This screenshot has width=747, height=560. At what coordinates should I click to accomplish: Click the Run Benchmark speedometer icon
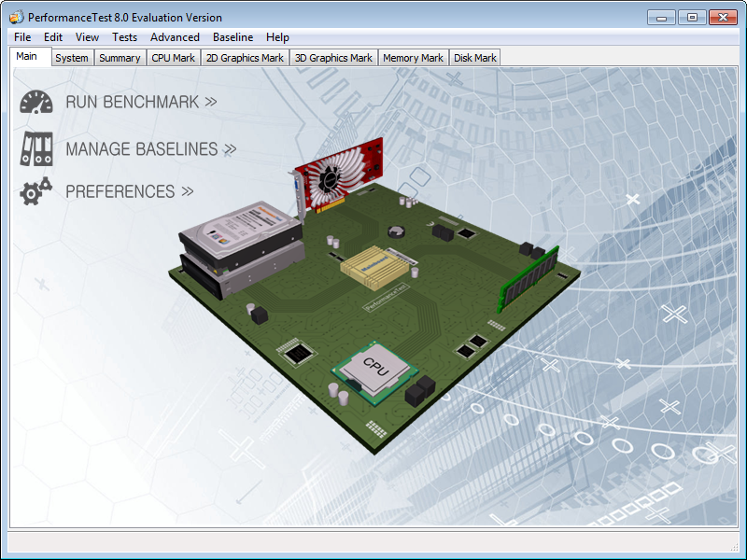tap(36, 102)
